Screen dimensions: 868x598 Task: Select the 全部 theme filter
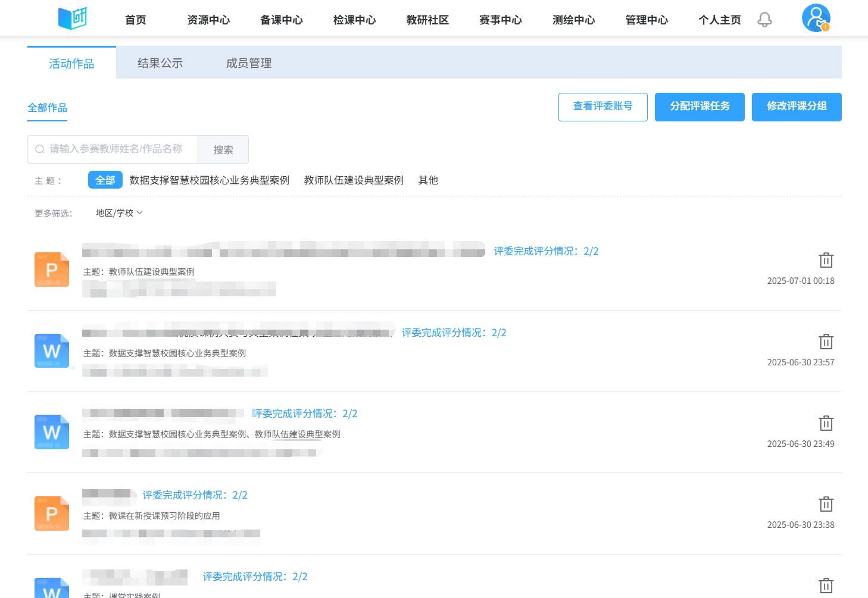[x=105, y=180]
